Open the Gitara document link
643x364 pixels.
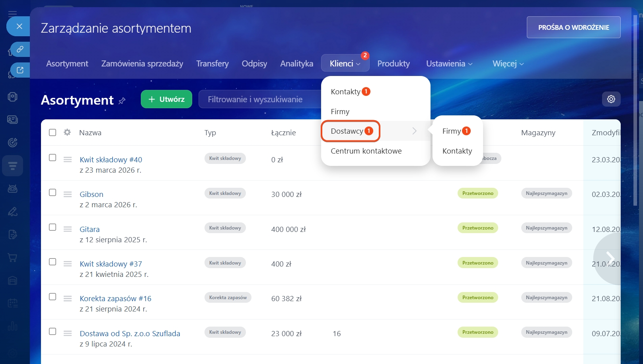coord(90,229)
